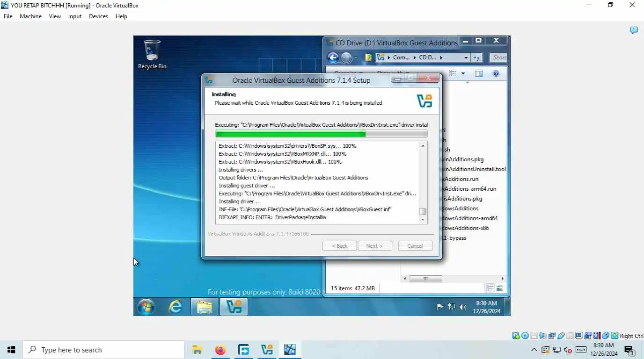This screenshot has width=644, height=359.
Task: Click guest volume speaker icon
Action: pyautogui.click(x=463, y=307)
